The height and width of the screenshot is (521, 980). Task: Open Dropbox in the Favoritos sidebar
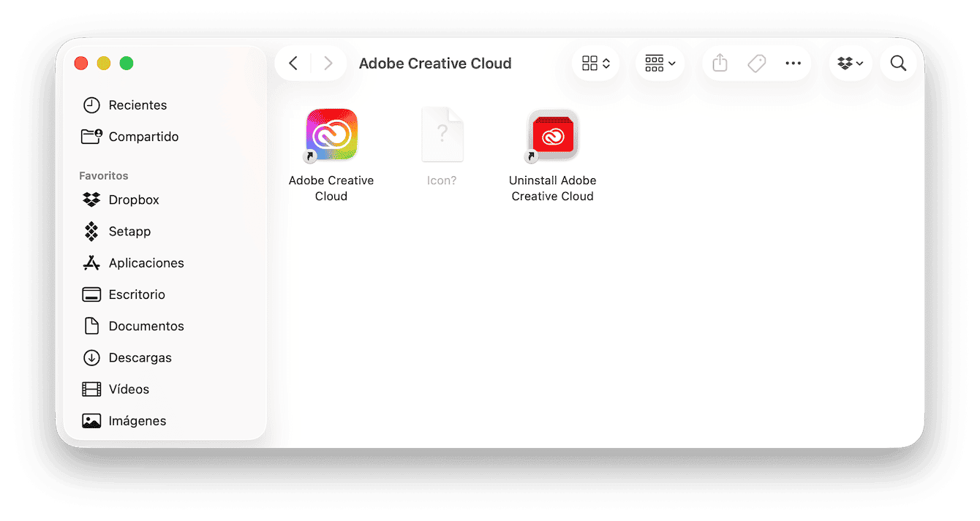[x=167, y=199]
